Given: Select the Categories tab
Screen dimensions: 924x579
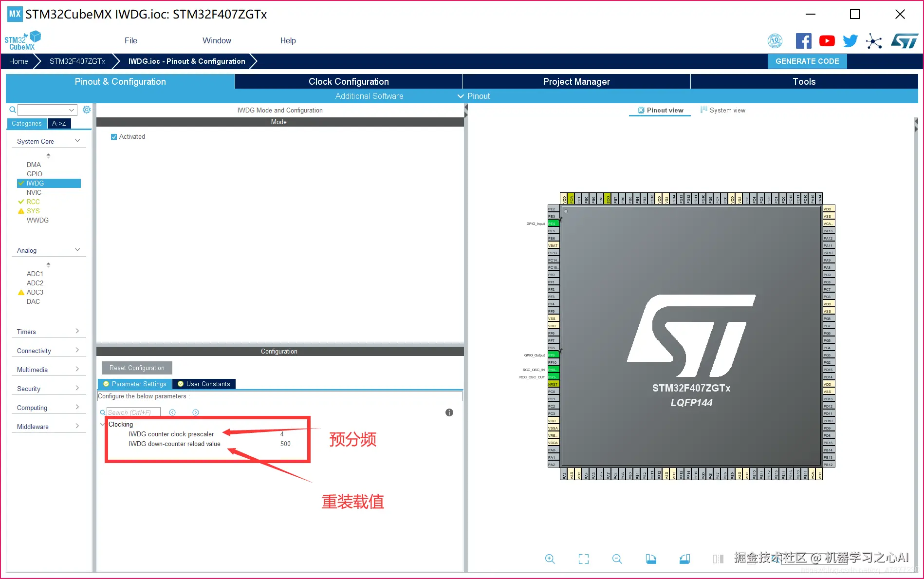Looking at the screenshot, I should (27, 123).
